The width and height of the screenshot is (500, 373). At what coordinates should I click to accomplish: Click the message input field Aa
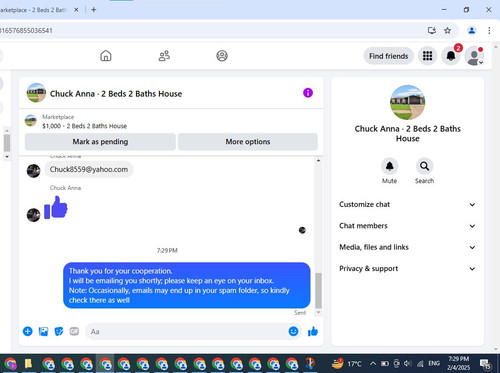click(x=187, y=331)
